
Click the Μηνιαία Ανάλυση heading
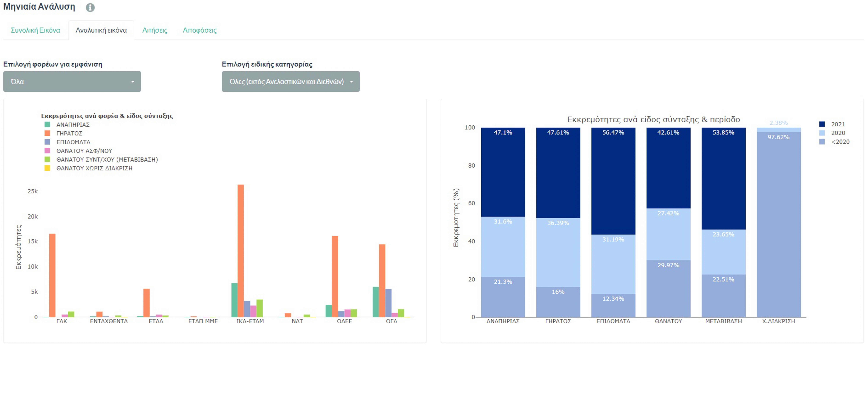[x=39, y=7]
